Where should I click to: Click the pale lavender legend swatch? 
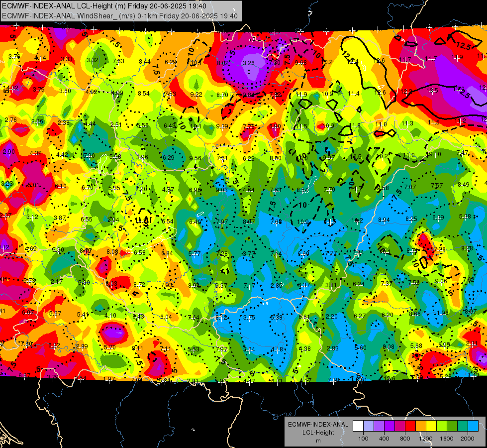point(369,426)
